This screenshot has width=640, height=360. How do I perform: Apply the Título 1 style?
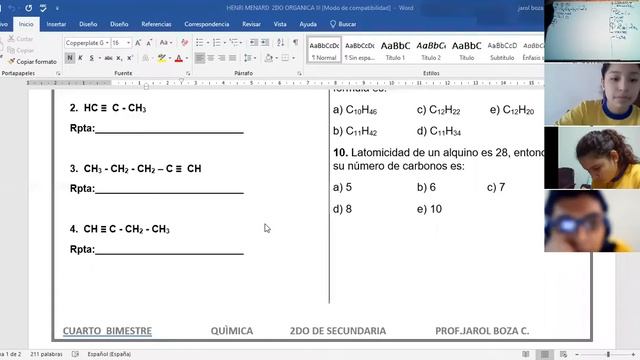(395, 50)
